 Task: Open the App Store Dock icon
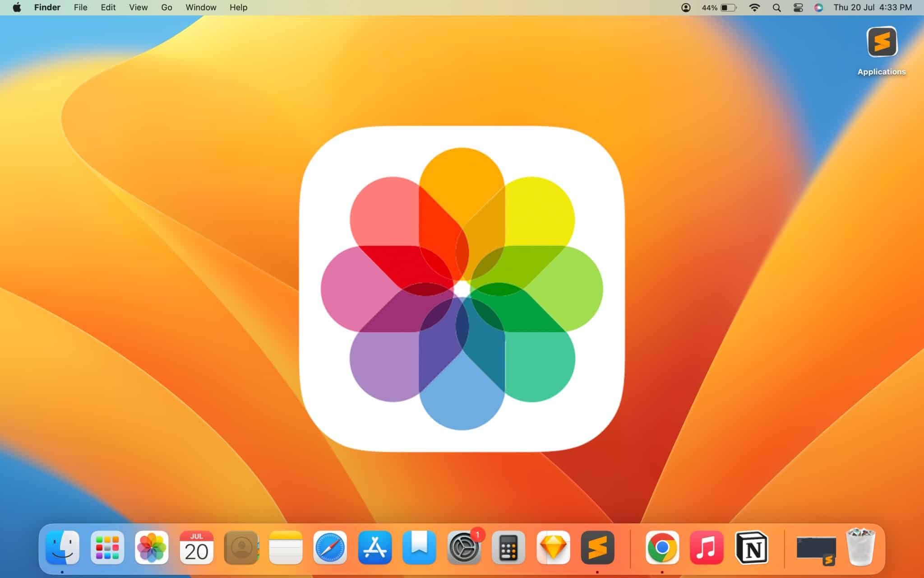(374, 548)
